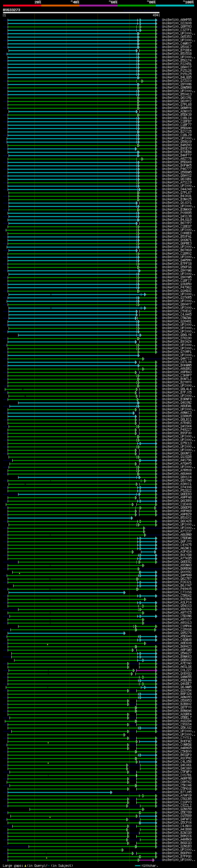The image size is (197, 868).
Task: Select hit label UniRef100_Q7ZUI0
Action: [x=177, y=81]
